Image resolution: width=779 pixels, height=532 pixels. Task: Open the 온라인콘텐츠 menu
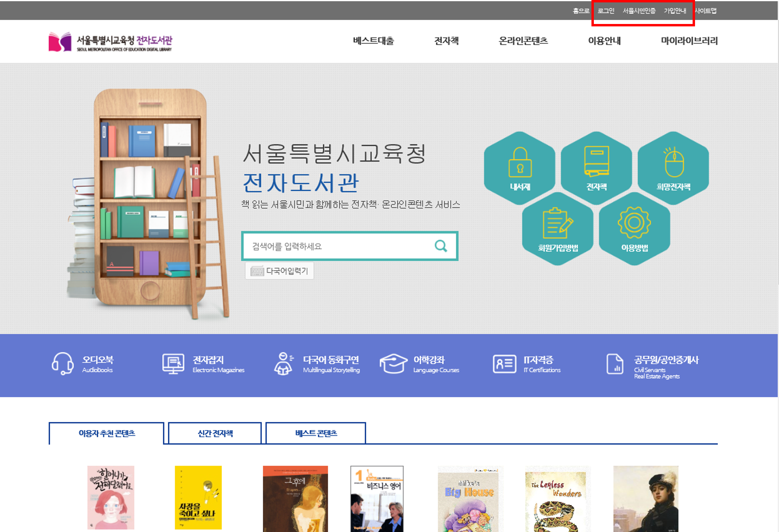point(523,41)
